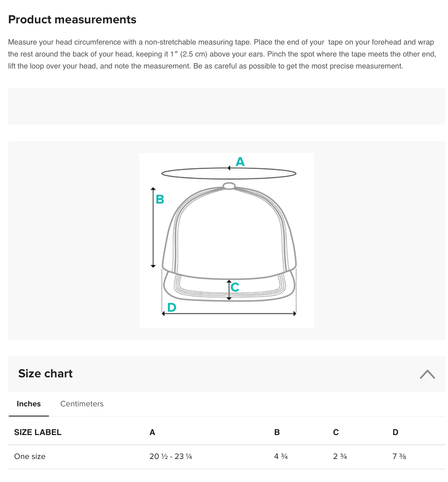Screen dimensions: 448x482
Task: Click the teal letter A in diagram
Action: click(240, 162)
